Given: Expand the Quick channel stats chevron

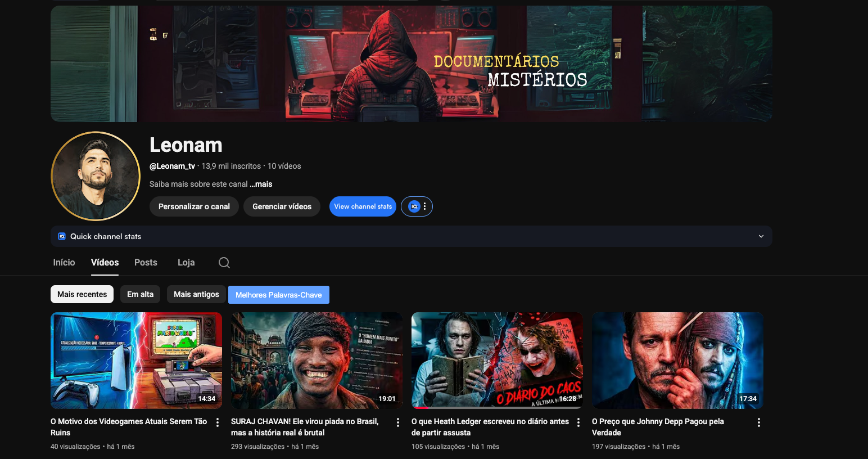Looking at the screenshot, I should [761, 236].
